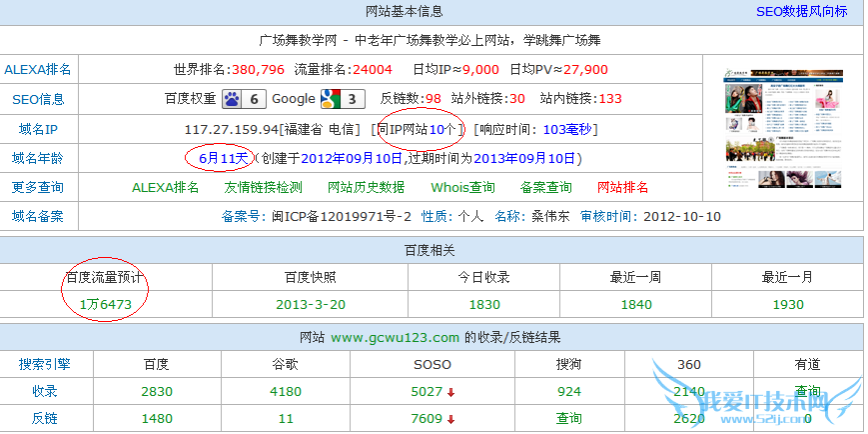The width and height of the screenshot is (868, 434).
Task: Click the 搜狗 column header
Action: click(x=569, y=364)
